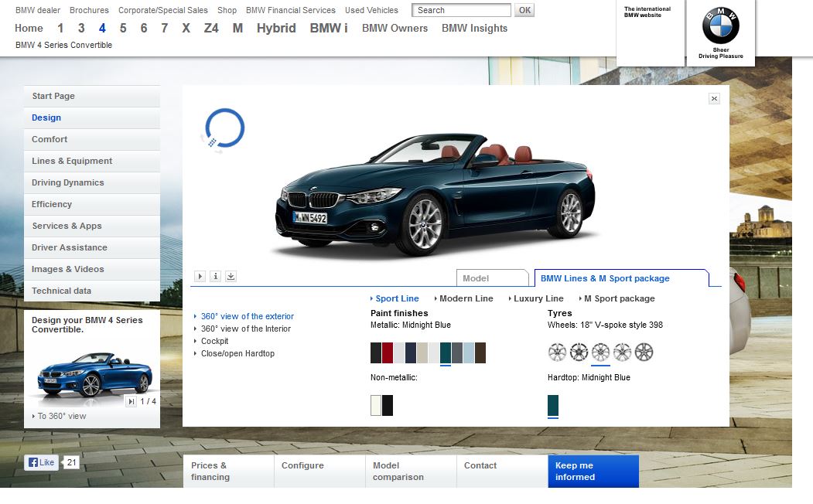
Task: Click the 360° rotate circle icon
Action: click(x=224, y=128)
